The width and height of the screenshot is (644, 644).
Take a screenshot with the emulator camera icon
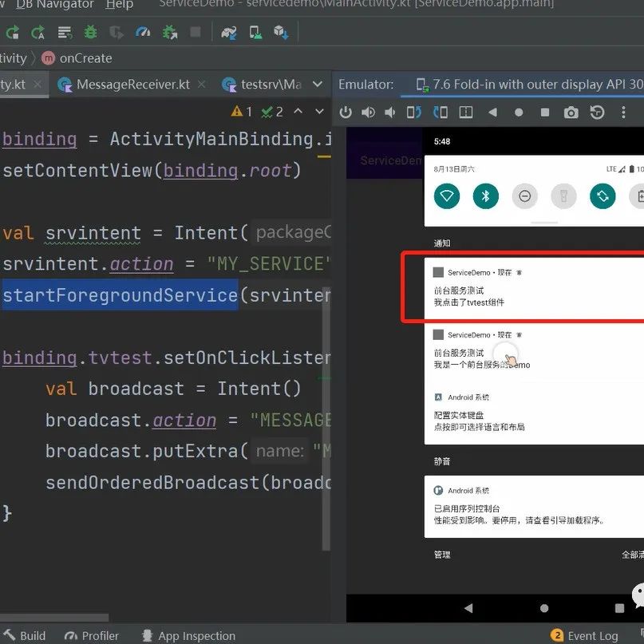click(571, 113)
